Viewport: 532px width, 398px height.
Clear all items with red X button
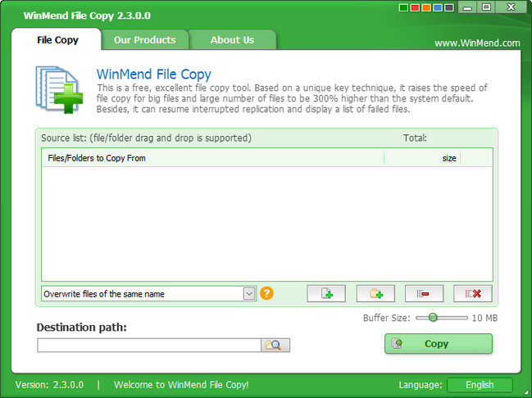472,293
